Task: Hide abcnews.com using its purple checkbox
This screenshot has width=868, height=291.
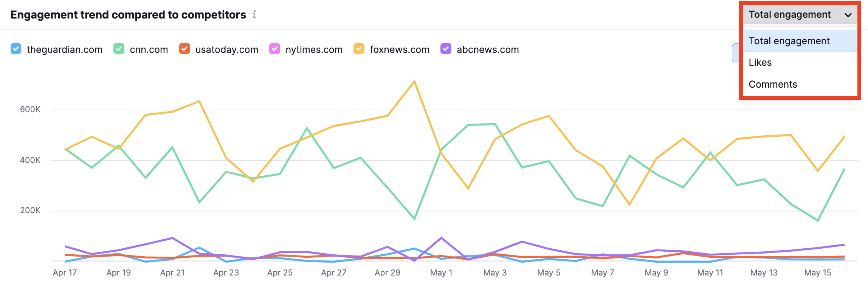Action: tap(446, 49)
